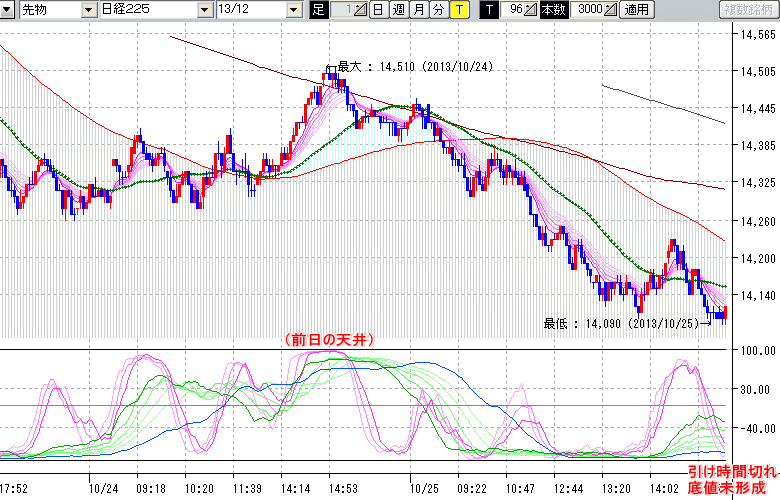
Task: Click the 本数 bar count label
Action: pyautogui.click(x=552, y=10)
